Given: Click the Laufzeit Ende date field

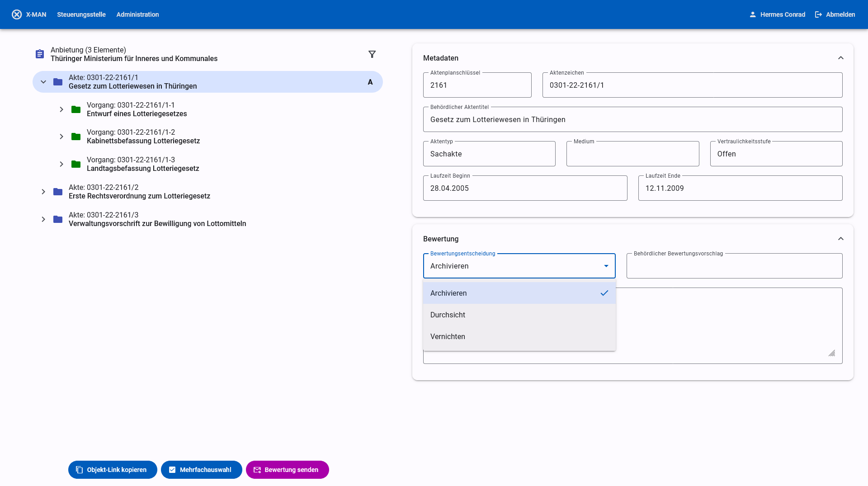Looking at the screenshot, I should [741, 188].
